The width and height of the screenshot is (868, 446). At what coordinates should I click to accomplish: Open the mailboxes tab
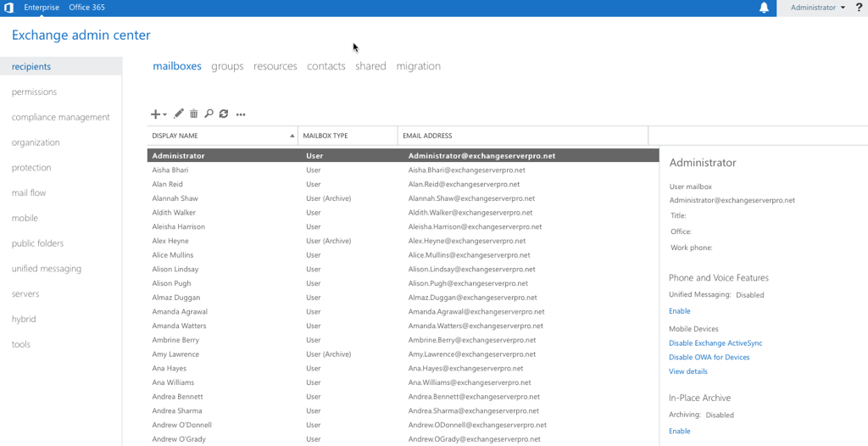[x=177, y=66]
